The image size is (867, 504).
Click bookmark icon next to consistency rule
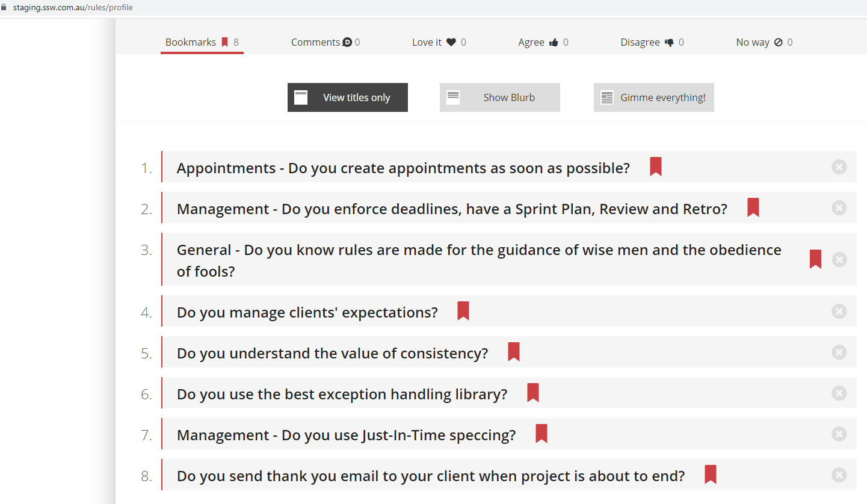tap(514, 352)
